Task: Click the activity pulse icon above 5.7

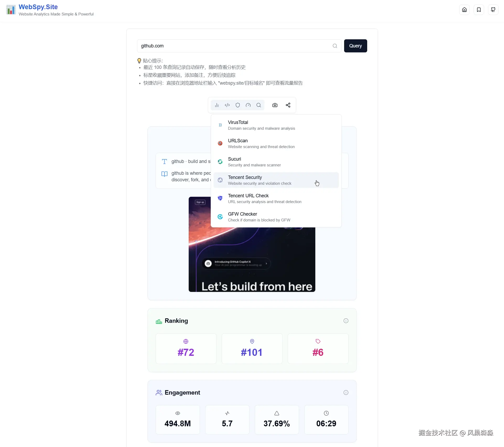Action: [227, 413]
